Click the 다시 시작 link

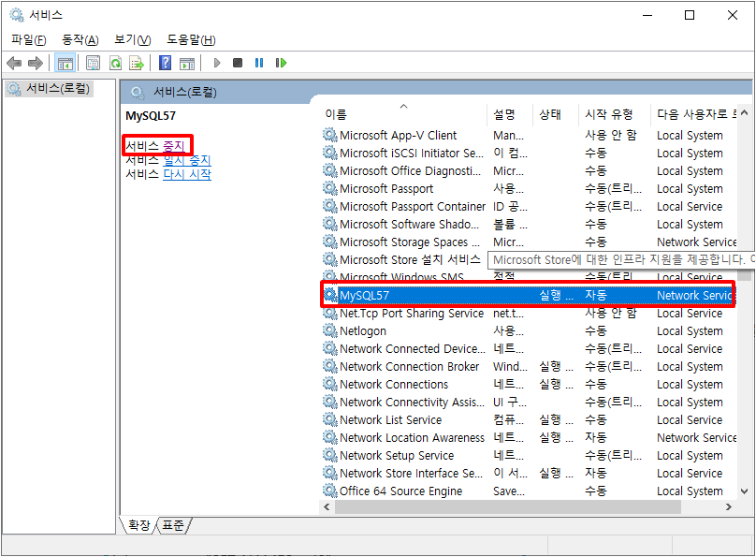[x=187, y=174]
